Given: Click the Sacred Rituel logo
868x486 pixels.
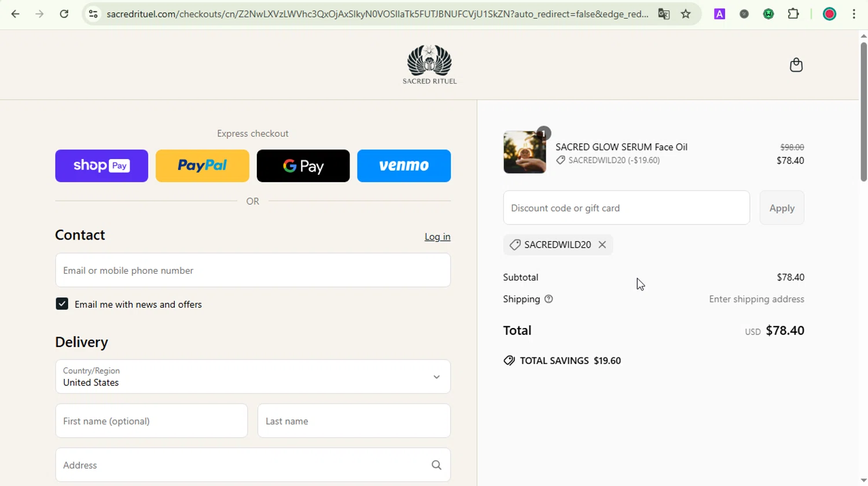Looking at the screenshot, I should click(429, 64).
